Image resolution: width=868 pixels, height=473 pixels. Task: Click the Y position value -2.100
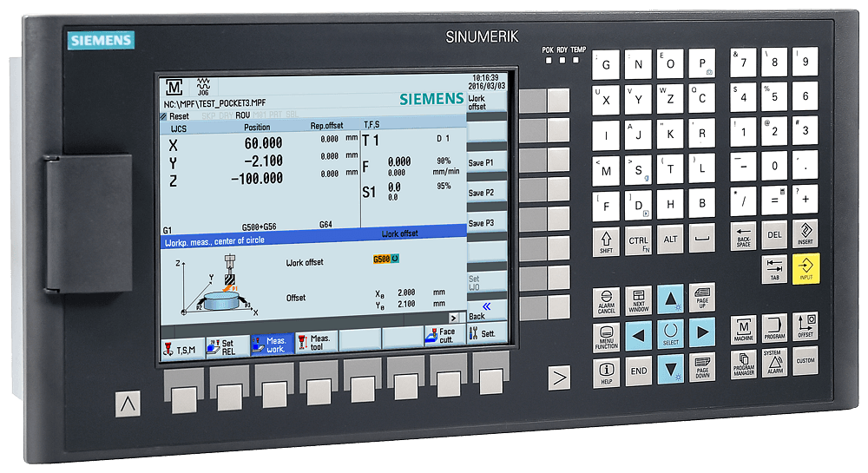pyautogui.click(x=264, y=161)
